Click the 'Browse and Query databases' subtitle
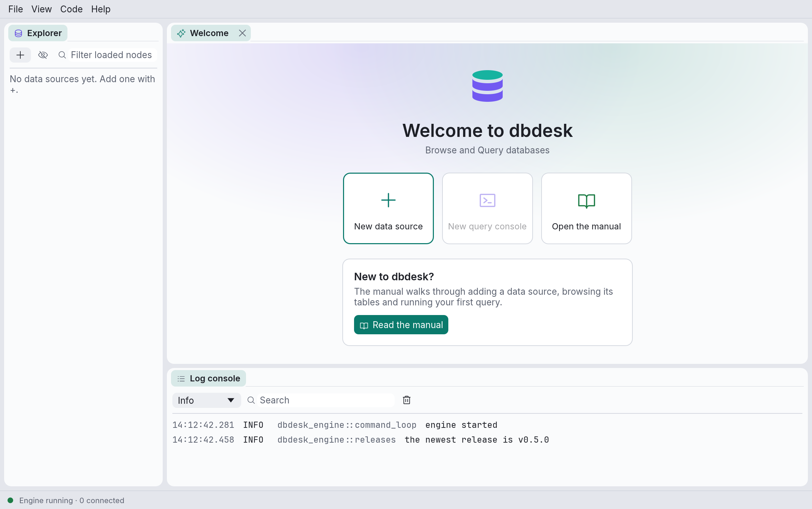 [488, 150]
